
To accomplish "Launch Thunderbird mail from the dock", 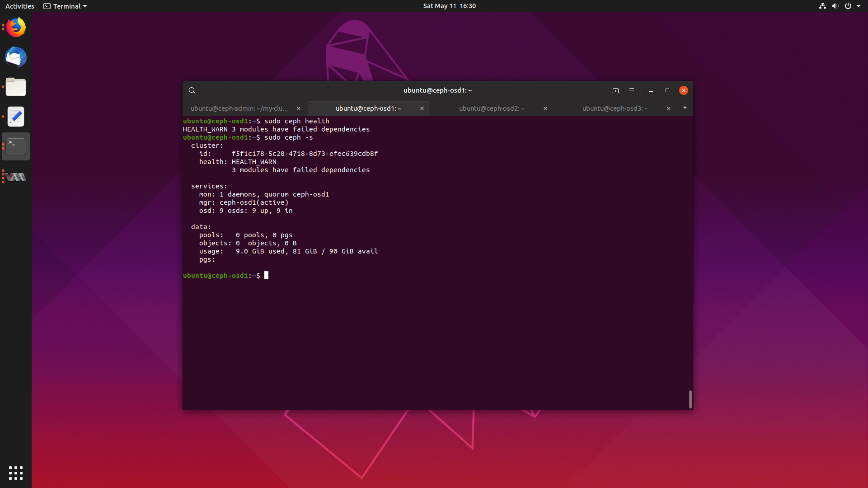I will click(16, 57).
